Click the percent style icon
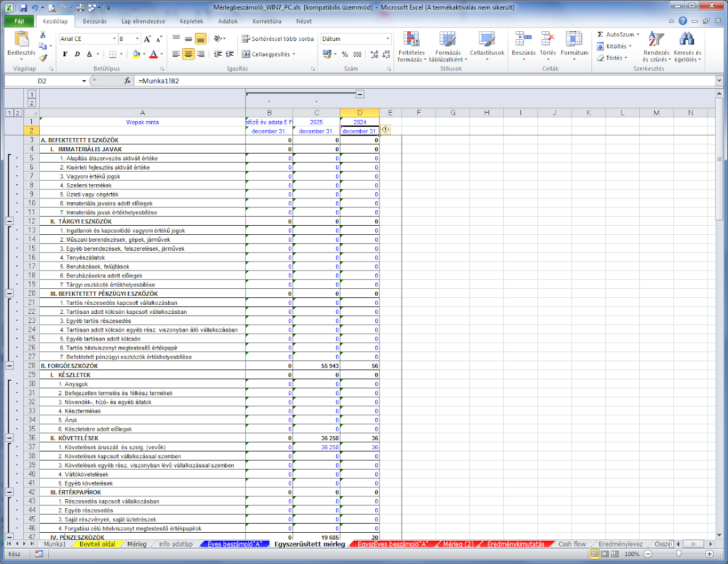 pos(345,54)
